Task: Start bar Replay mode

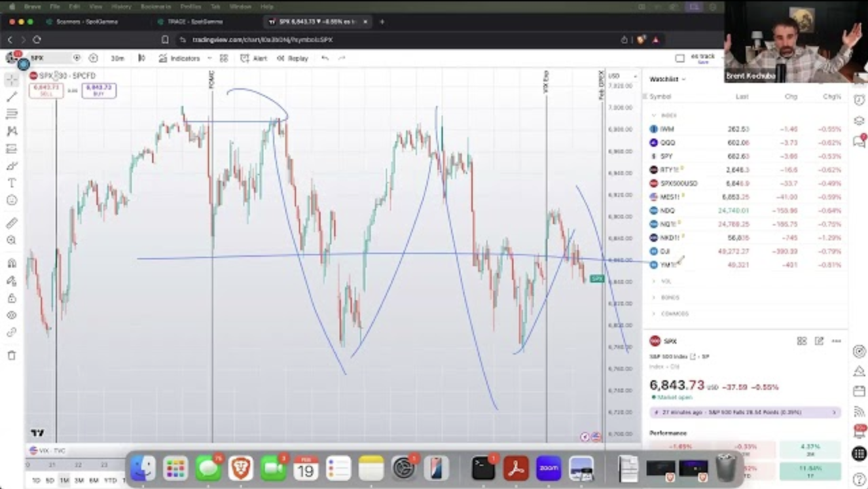Action: click(291, 58)
